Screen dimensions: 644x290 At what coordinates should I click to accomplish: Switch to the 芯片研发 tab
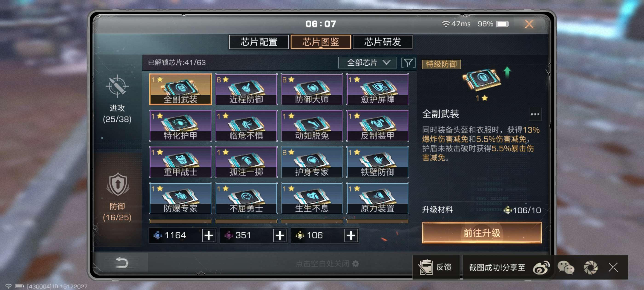pos(382,42)
